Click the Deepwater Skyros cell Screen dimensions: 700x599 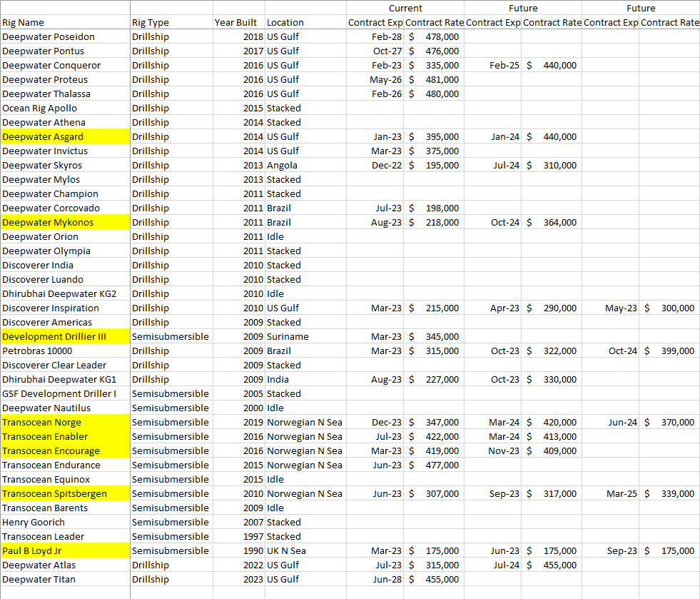(x=65, y=165)
